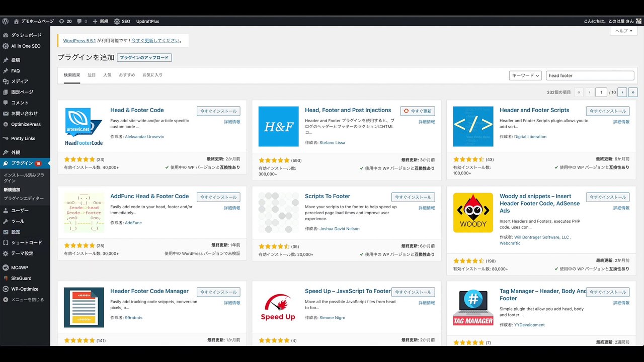Open UpdraftPlus in the admin bar
This screenshot has height=362, width=644.
[x=147, y=21]
